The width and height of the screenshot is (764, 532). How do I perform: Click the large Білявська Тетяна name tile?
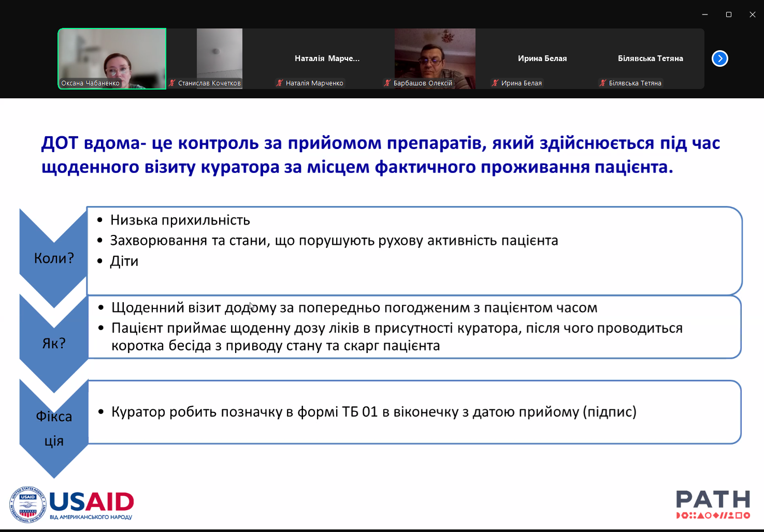pyautogui.click(x=650, y=58)
